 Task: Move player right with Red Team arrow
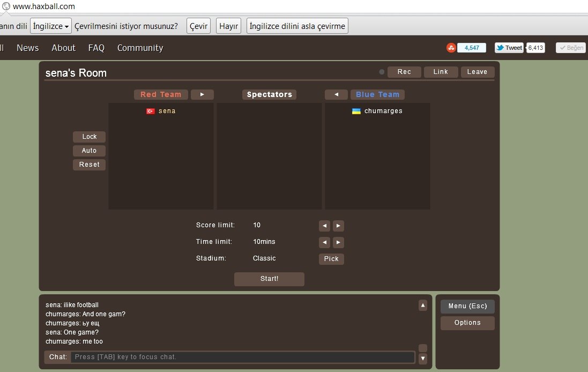pos(202,94)
